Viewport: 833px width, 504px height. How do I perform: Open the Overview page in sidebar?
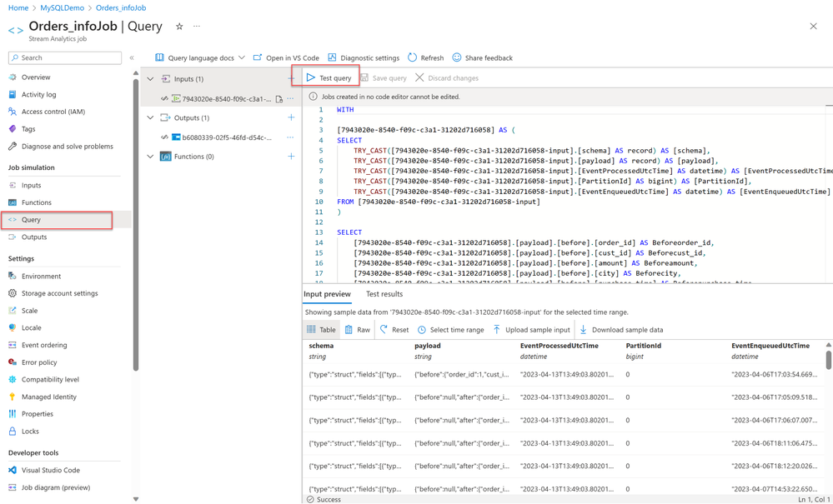point(36,77)
